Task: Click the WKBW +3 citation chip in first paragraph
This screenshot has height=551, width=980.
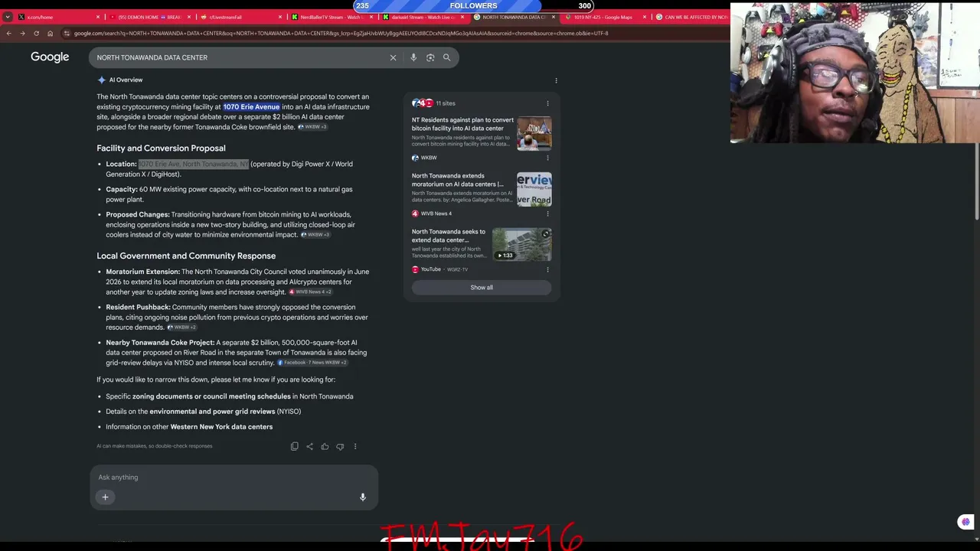Action: point(312,127)
